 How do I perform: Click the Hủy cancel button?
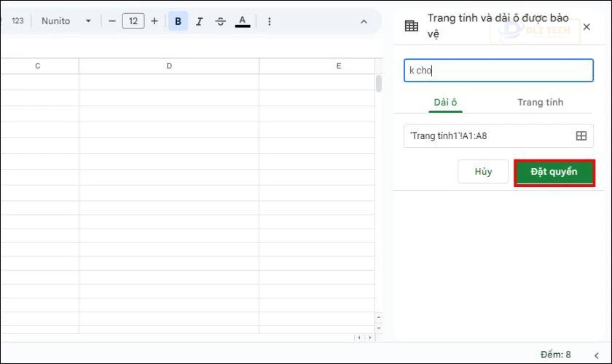pos(483,172)
